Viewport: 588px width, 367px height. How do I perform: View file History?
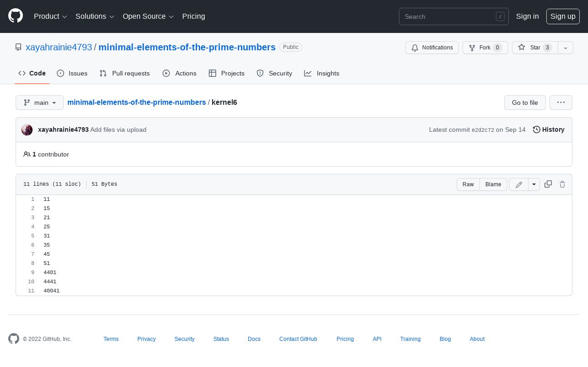tap(549, 130)
